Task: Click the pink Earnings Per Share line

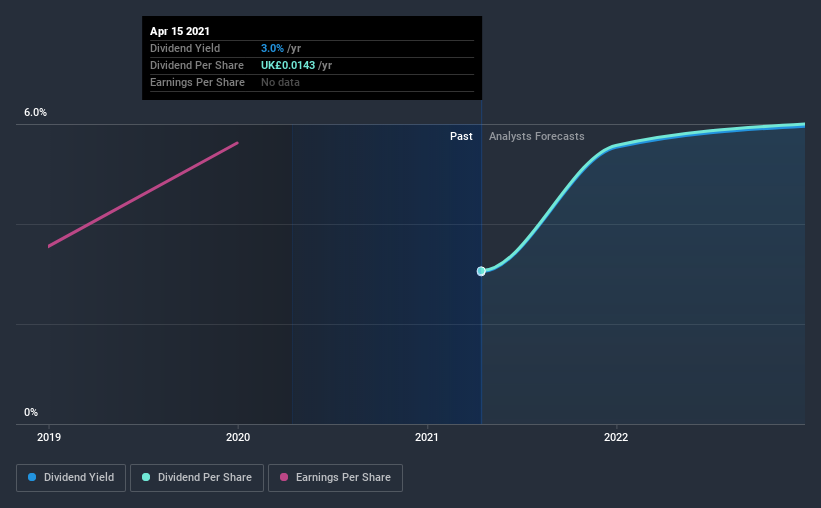Action: pos(143,194)
